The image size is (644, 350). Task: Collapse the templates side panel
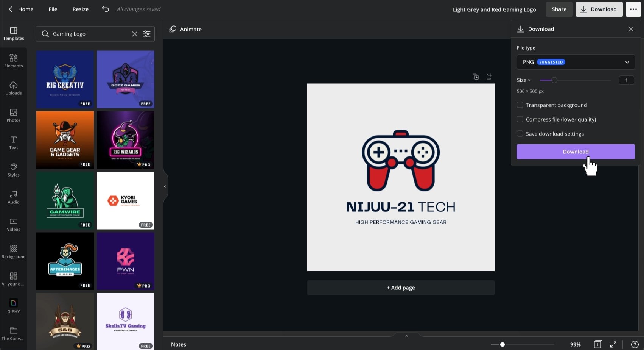tap(165, 186)
